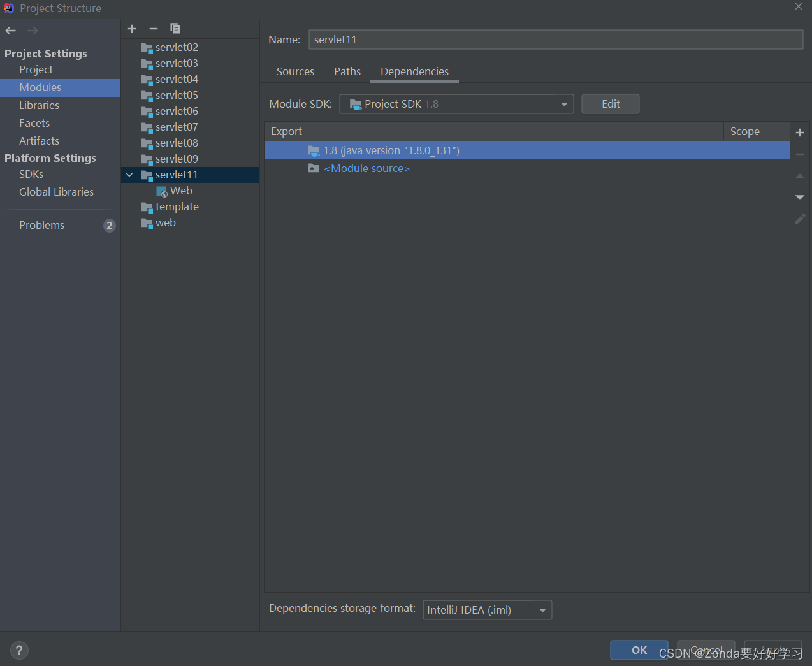Select the Web facet under servlet11
This screenshot has width=812, height=666.
pyautogui.click(x=181, y=191)
